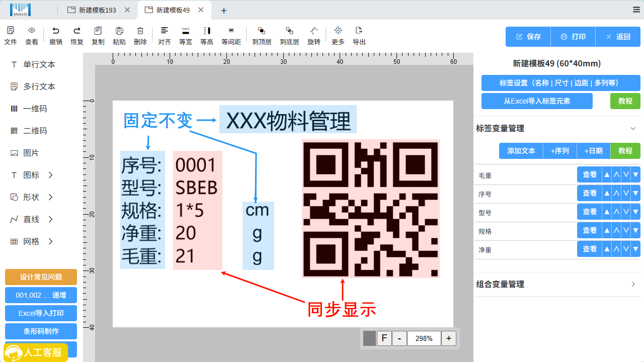Click the 旋转 rotate icon
This screenshot has height=362, width=644.
click(x=314, y=31)
